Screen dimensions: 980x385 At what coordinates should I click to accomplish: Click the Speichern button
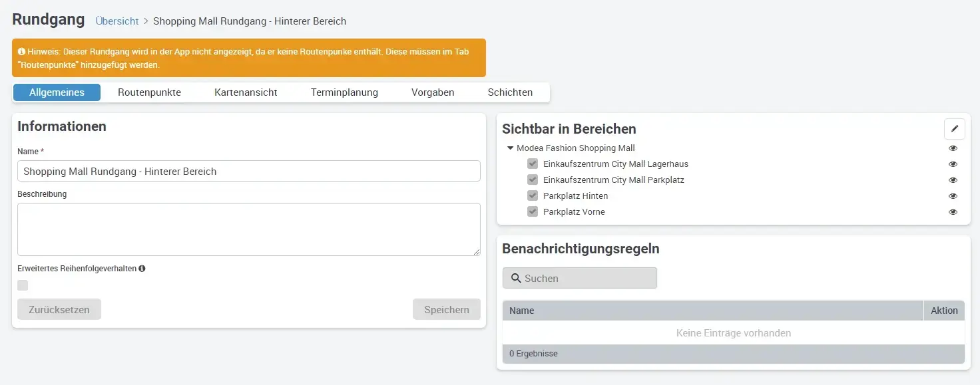[x=446, y=309]
